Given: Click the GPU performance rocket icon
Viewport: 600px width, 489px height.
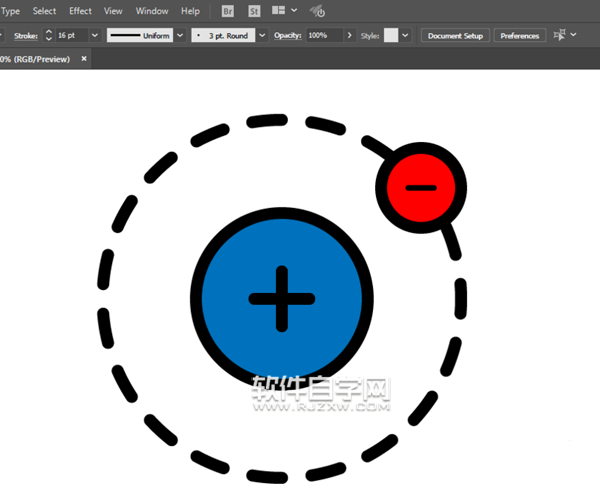Looking at the screenshot, I should (x=318, y=11).
